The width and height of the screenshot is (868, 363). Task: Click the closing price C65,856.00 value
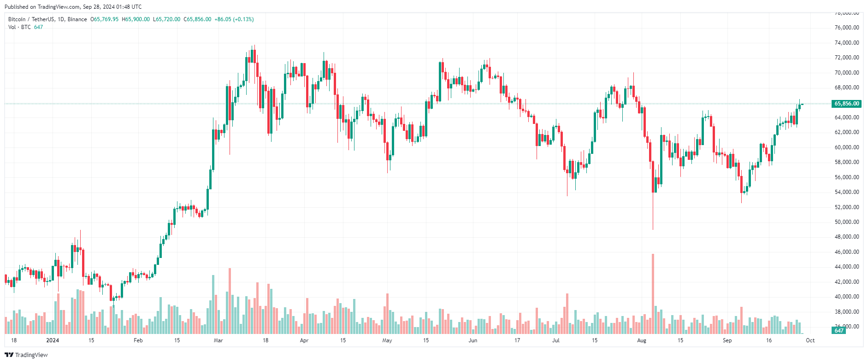197,19
